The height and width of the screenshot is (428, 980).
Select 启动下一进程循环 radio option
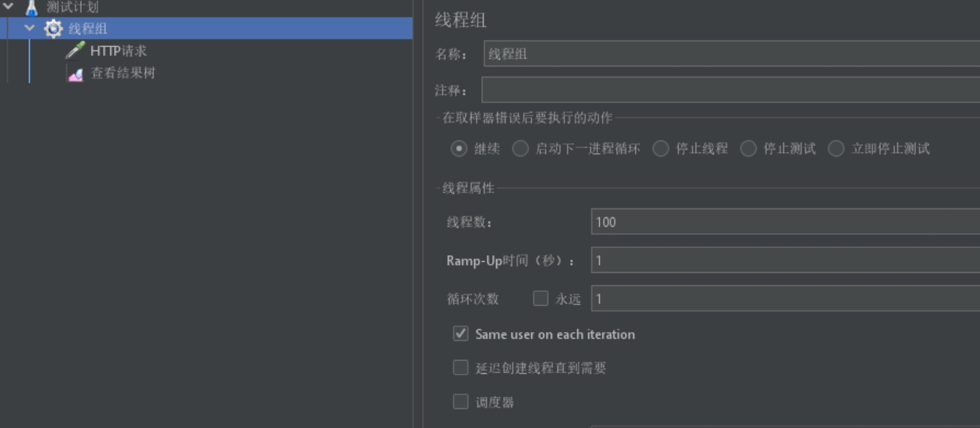(520, 149)
